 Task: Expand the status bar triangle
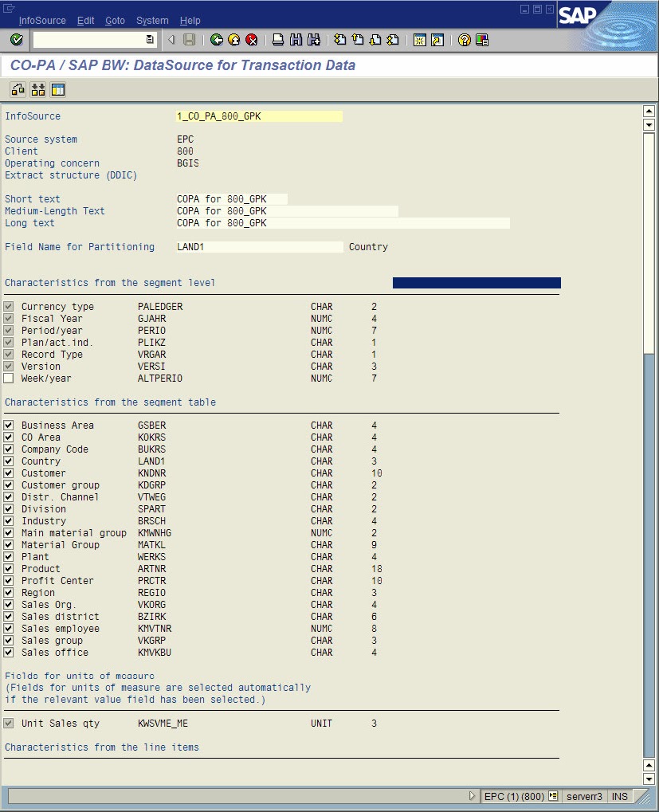point(472,795)
